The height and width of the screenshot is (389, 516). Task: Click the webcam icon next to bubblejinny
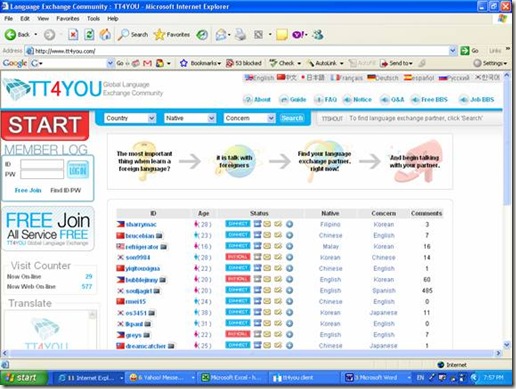pyautogui.click(x=163, y=280)
